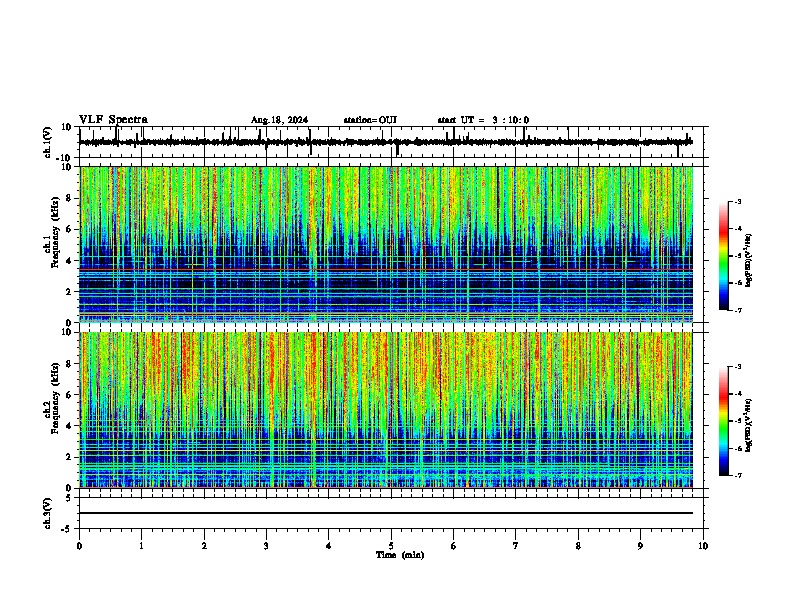Click the ch.1 spectrogram plot area
792x612 pixels.
click(x=386, y=244)
